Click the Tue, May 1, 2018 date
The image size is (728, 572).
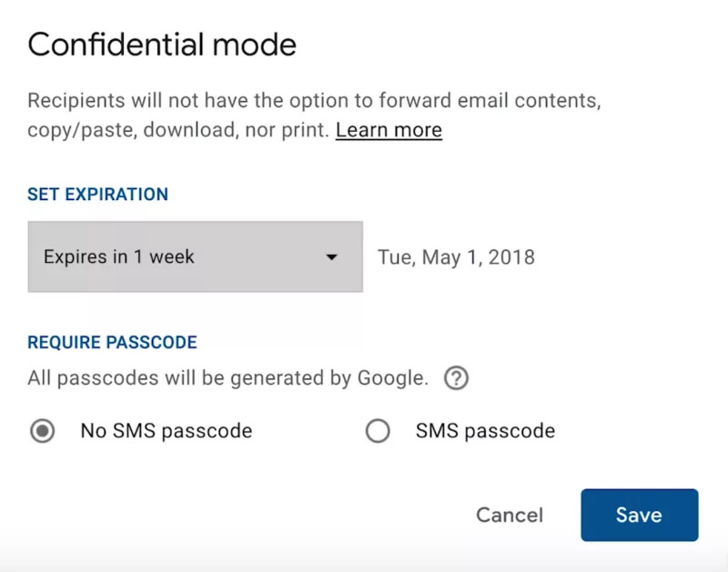point(456,257)
